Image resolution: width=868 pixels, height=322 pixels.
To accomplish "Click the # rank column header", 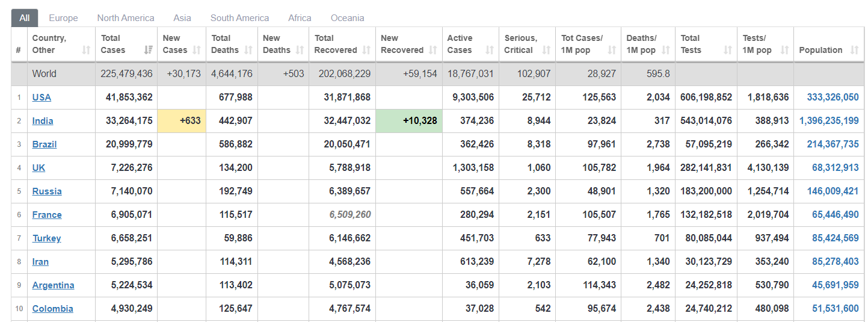I will point(19,51).
